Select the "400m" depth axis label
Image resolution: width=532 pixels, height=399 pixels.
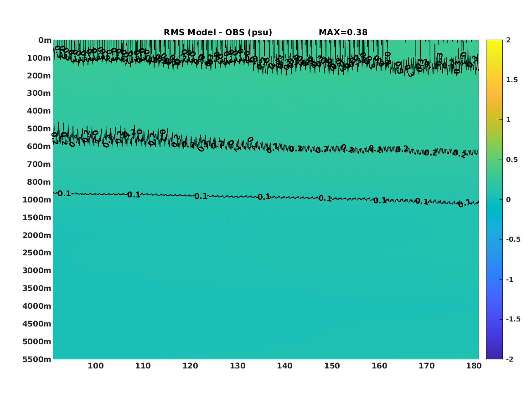pos(39,111)
